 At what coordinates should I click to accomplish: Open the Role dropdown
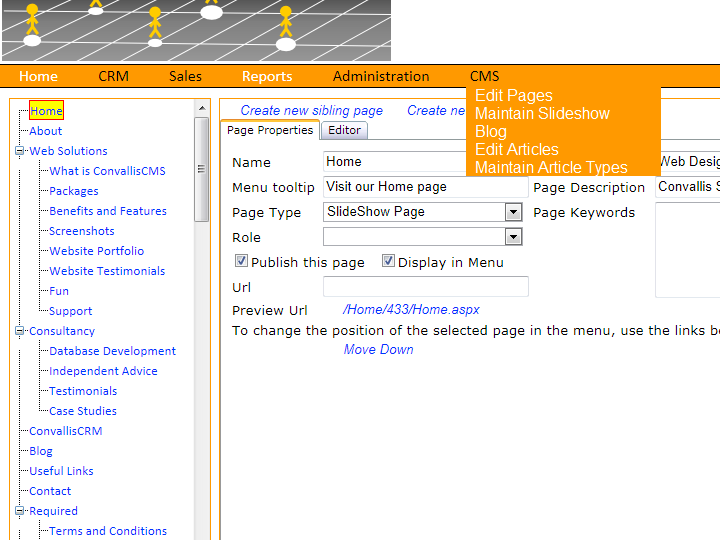point(513,237)
